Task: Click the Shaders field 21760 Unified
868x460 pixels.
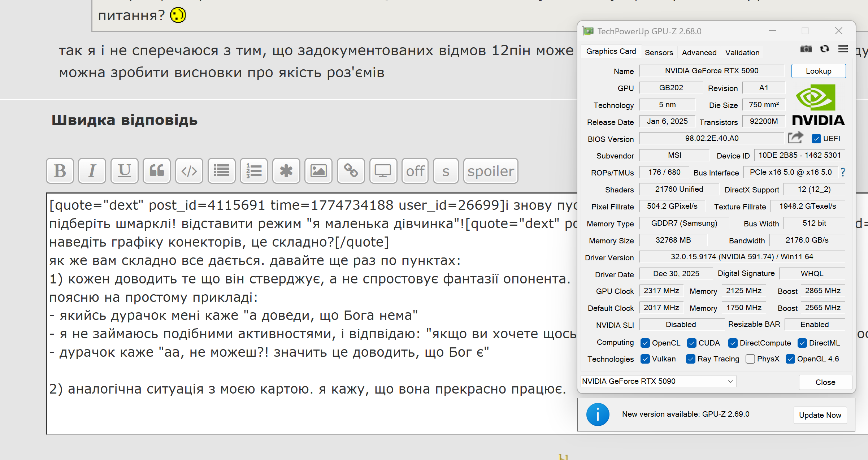Action: tap(679, 189)
